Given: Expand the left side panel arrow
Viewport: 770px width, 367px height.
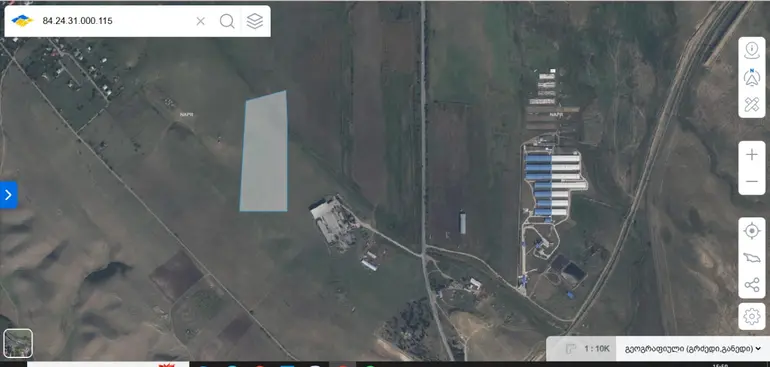Looking at the screenshot, I should (8, 195).
